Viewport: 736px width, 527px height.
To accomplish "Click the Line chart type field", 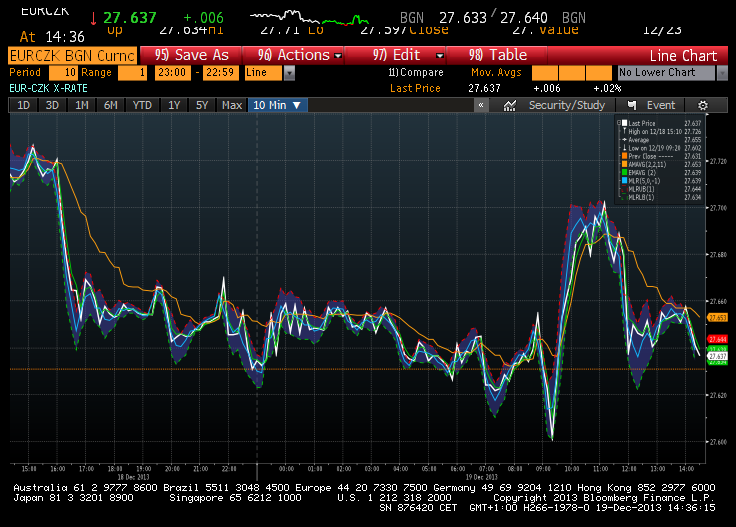I will pos(264,73).
